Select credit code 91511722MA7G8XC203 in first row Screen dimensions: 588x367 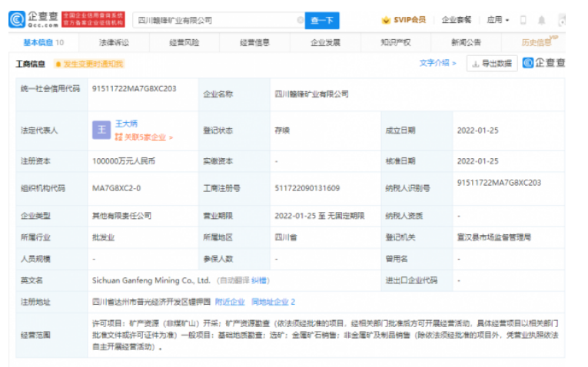[x=135, y=89]
